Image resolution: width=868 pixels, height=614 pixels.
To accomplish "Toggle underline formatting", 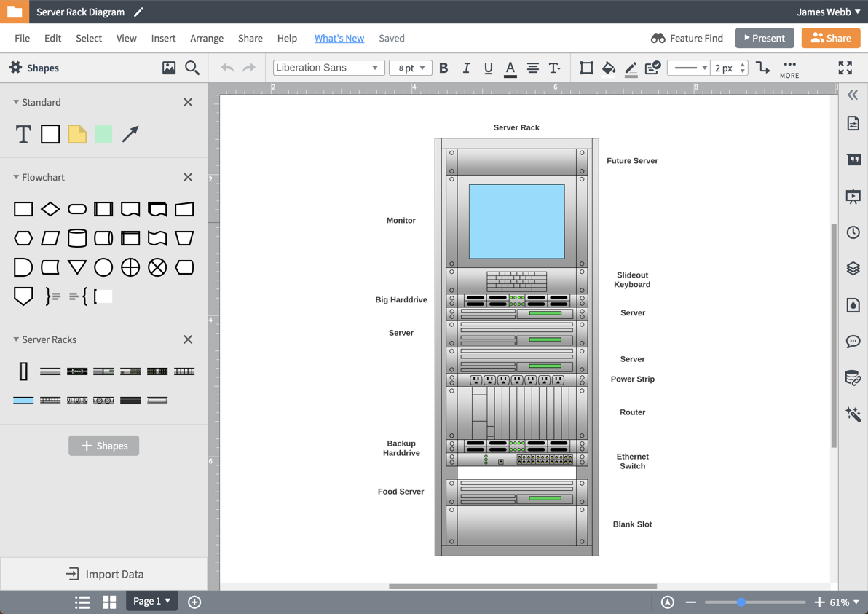I will coord(488,68).
